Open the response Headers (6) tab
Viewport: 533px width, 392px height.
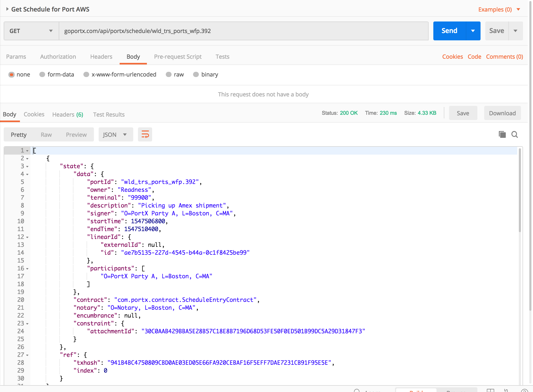pyautogui.click(x=68, y=115)
